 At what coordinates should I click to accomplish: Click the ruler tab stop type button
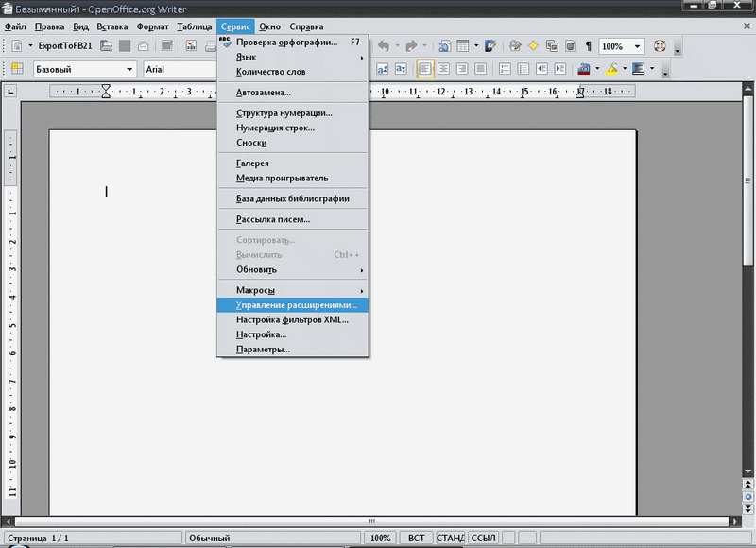pos(10,91)
